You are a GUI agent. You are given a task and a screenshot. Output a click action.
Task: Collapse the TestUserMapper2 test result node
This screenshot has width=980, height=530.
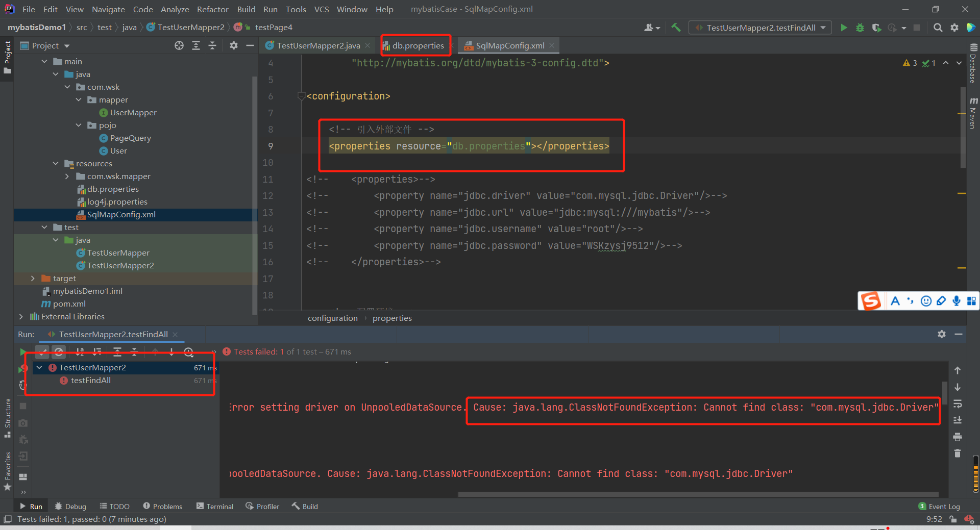pyautogui.click(x=39, y=367)
